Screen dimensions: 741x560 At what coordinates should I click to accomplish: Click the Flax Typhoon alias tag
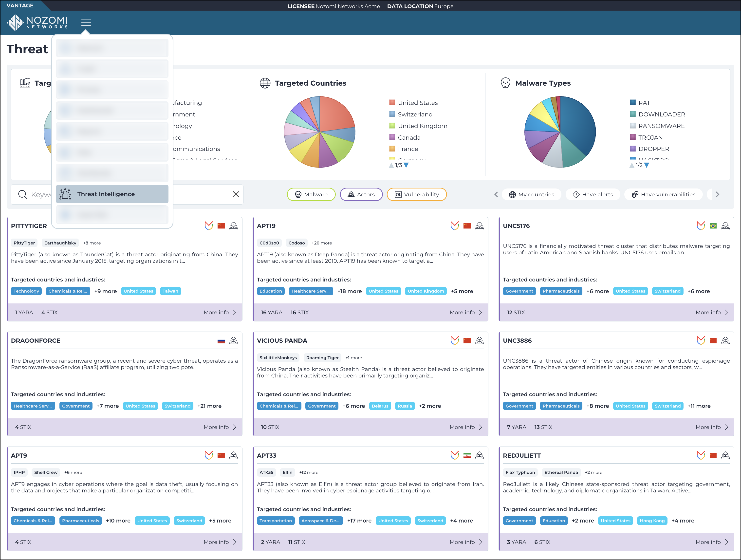point(520,472)
